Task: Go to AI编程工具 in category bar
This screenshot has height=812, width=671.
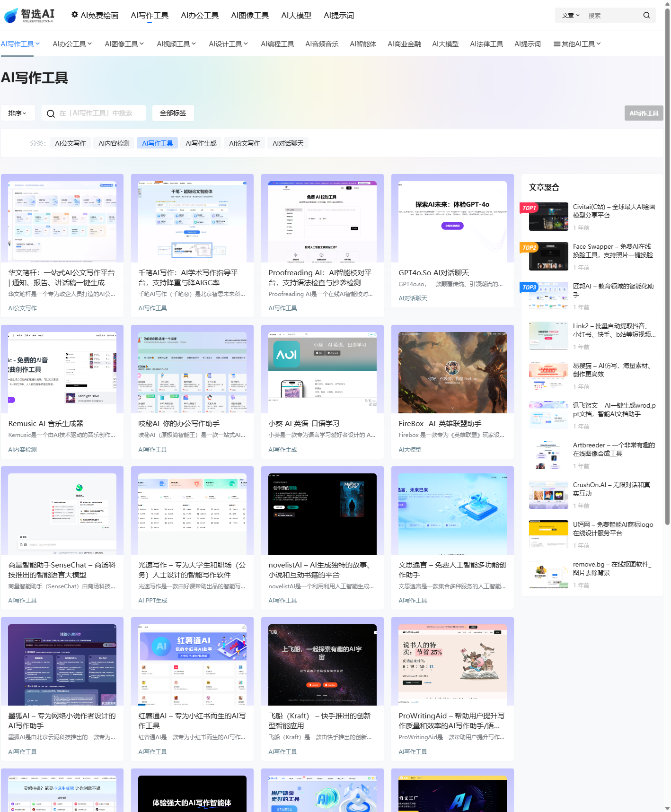Action: click(277, 44)
